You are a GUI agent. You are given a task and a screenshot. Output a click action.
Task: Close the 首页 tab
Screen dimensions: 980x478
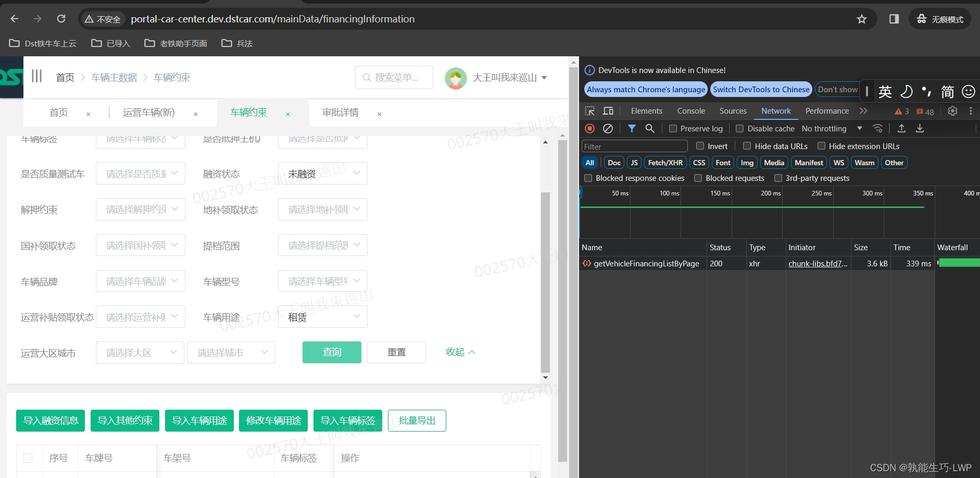tap(89, 114)
